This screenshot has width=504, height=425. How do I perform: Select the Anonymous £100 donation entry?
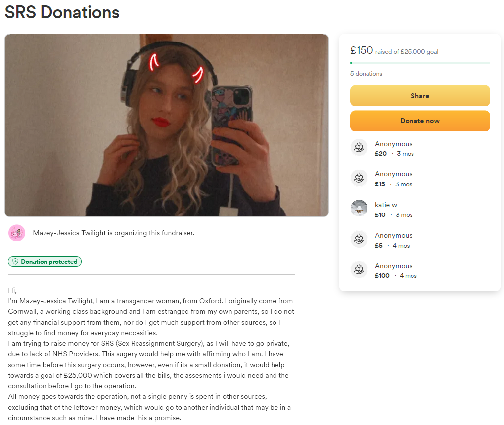[x=420, y=270]
